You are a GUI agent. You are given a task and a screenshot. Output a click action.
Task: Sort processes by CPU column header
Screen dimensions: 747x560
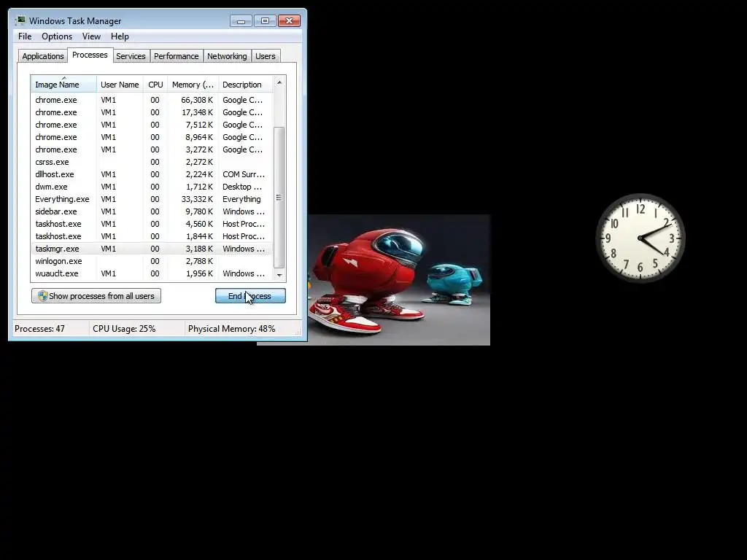(155, 85)
